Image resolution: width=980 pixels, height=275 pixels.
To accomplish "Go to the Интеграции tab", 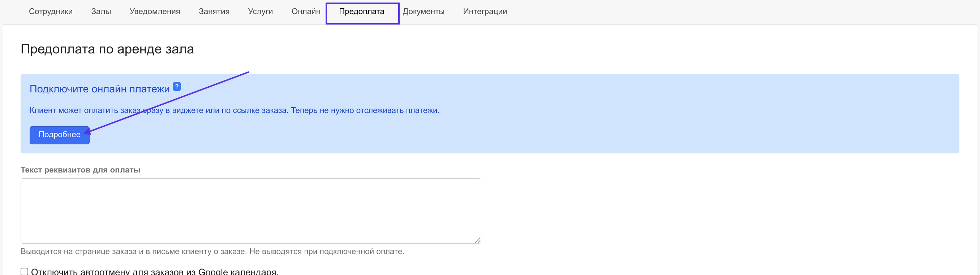I will (x=485, y=12).
